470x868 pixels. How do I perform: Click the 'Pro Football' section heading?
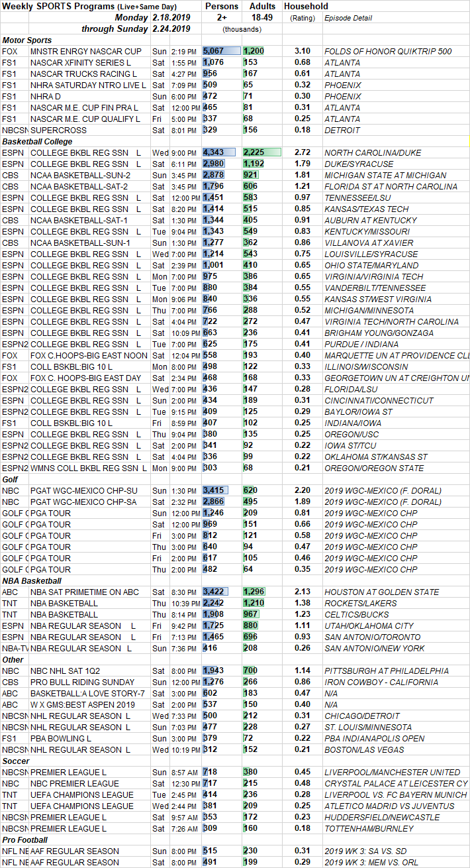point(24,840)
